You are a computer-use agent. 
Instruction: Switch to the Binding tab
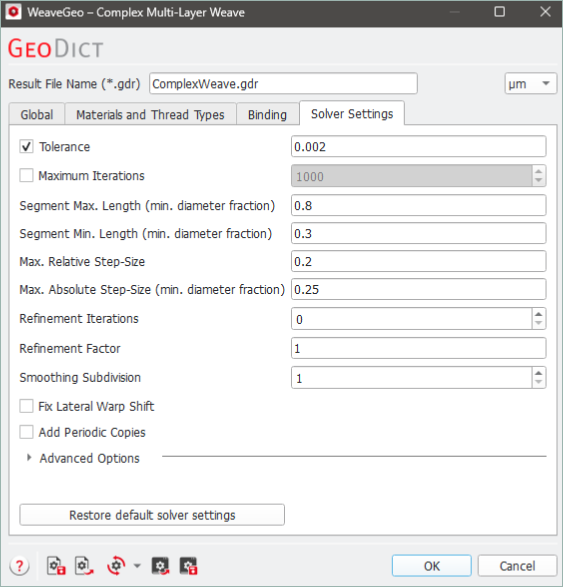tap(268, 114)
